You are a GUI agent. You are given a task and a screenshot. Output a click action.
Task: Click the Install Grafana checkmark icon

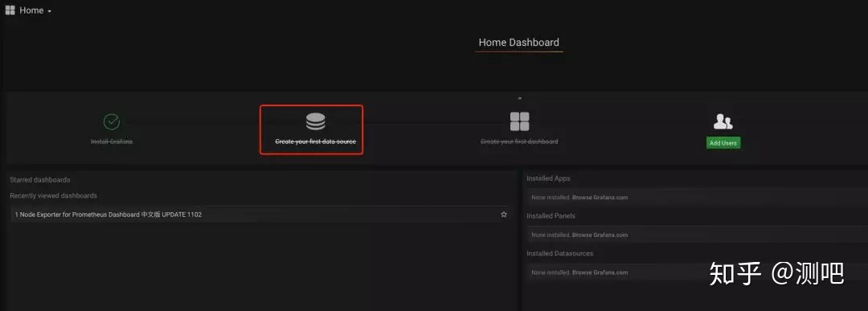pos(112,121)
